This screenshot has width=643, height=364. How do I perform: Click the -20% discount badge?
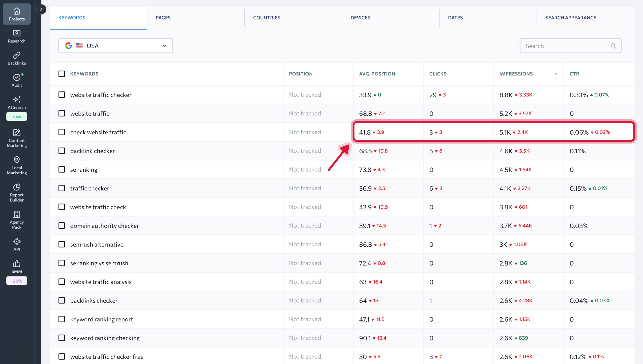[16, 280]
